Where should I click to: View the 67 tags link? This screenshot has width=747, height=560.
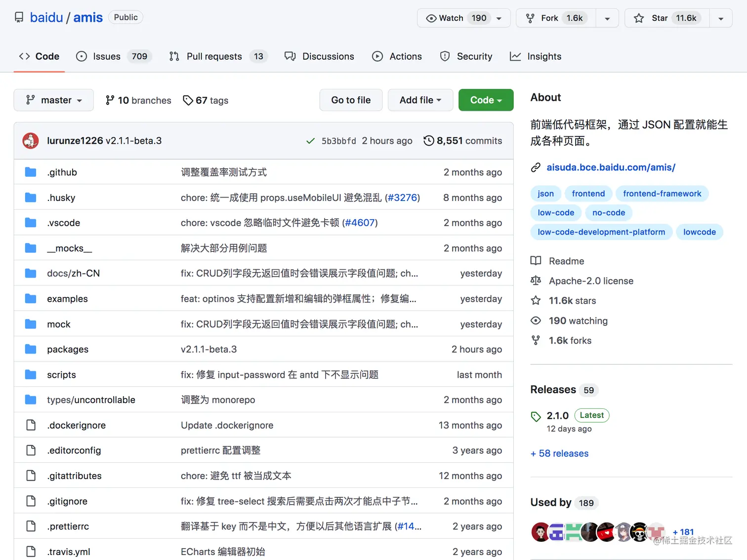pyautogui.click(x=206, y=100)
